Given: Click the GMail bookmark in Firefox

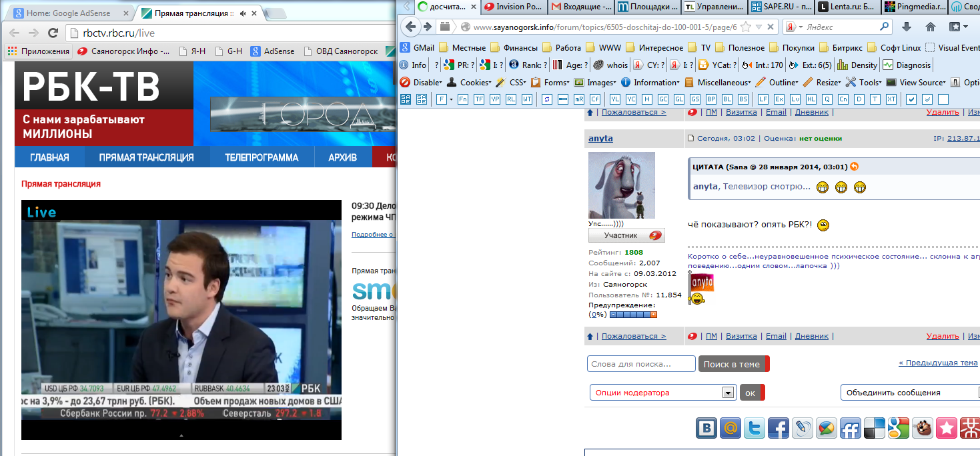Looking at the screenshot, I should tap(417, 48).
